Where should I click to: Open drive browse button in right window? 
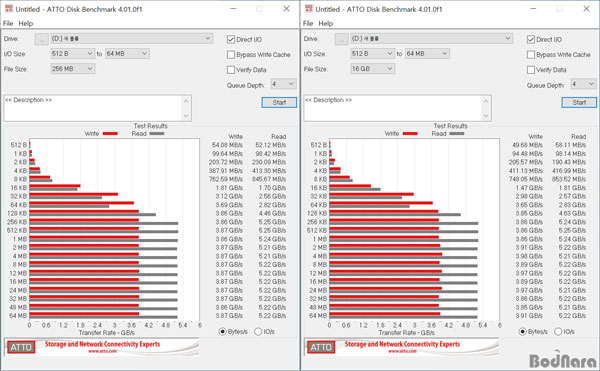click(341, 39)
